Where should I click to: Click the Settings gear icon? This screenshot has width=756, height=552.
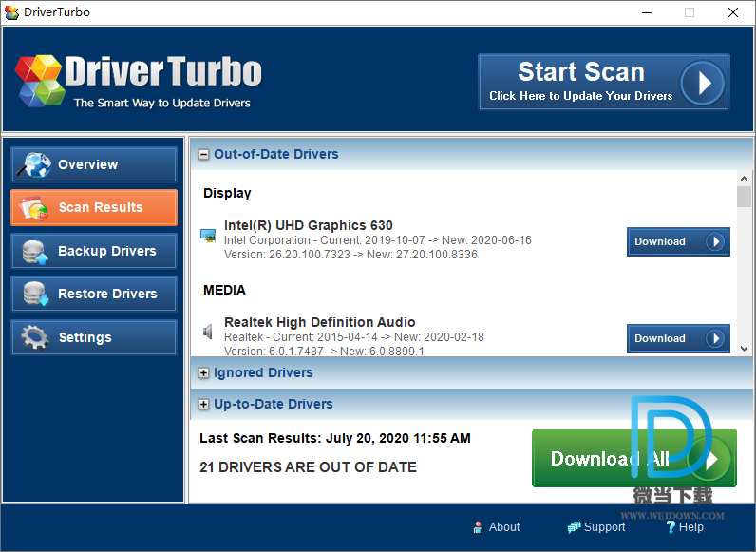[34, 336]
